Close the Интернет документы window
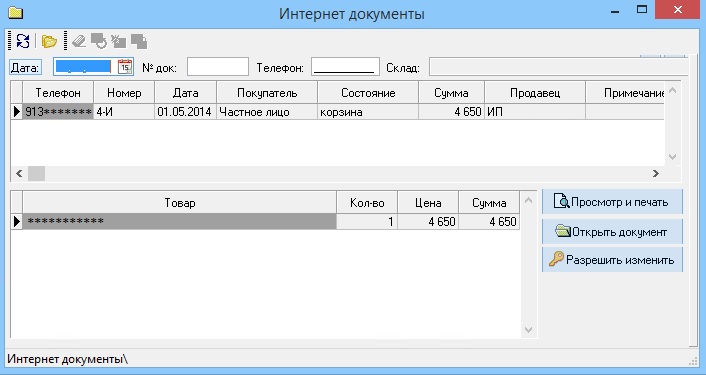Image resolution: width=706 pixels, height=375 pixels. [678, 10]
